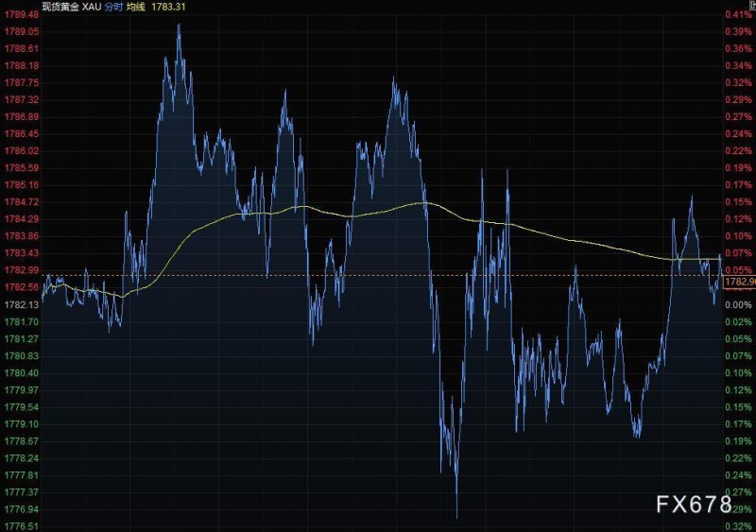
Task: Switch to the 分时 chart mode label
Action: [x=113, y=7]
